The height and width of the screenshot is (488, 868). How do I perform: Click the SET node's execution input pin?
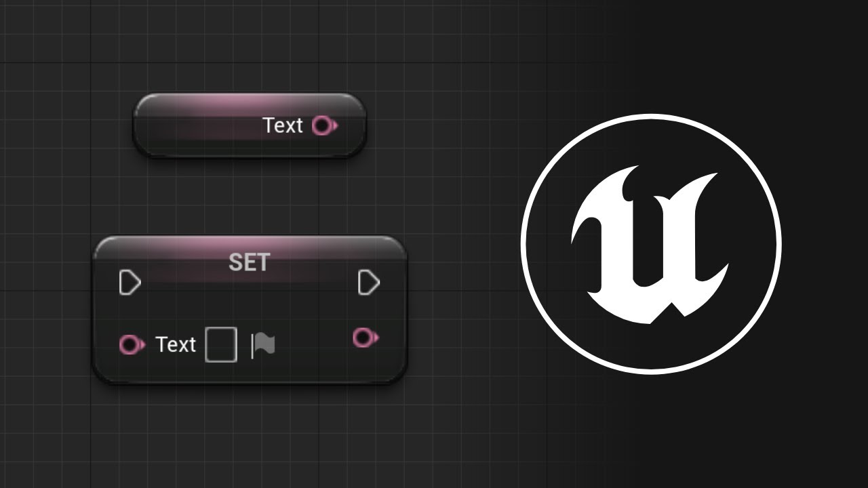[x=130, y=283]
